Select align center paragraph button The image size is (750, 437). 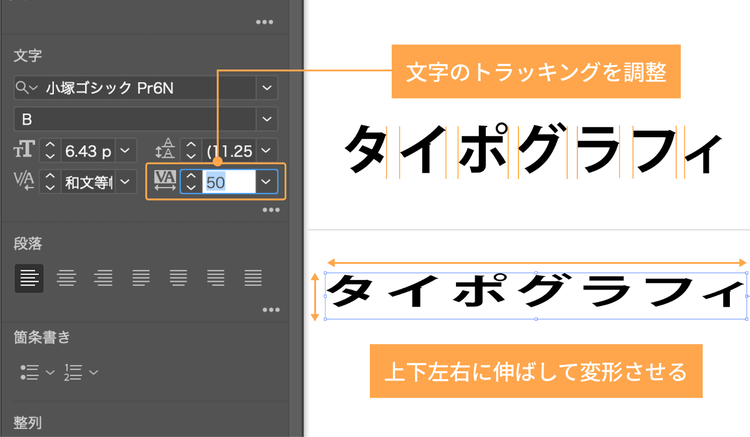[x=66, y=278]
